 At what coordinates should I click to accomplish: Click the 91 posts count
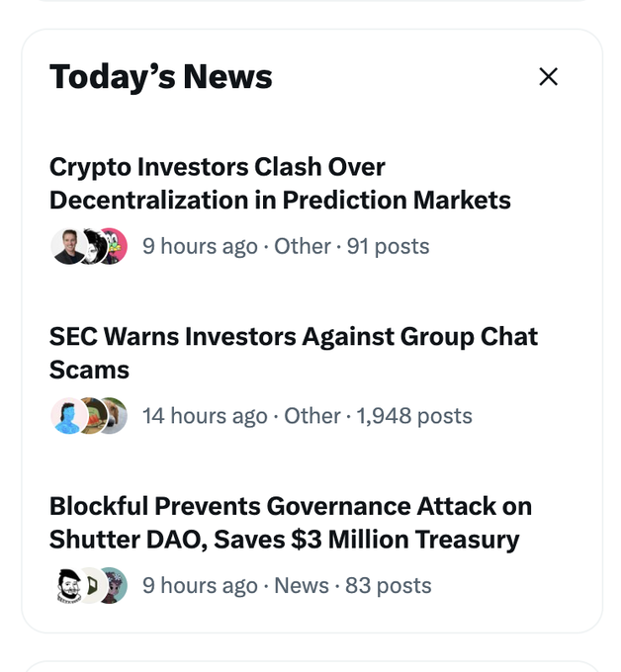point(388,246)
